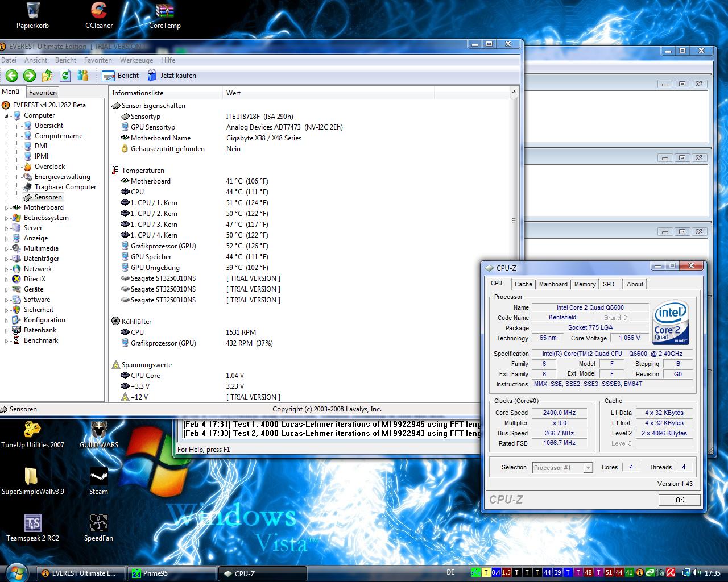Click the Wert column header
The width and height of the screenshot is (728, 582).
click(329, 93)
